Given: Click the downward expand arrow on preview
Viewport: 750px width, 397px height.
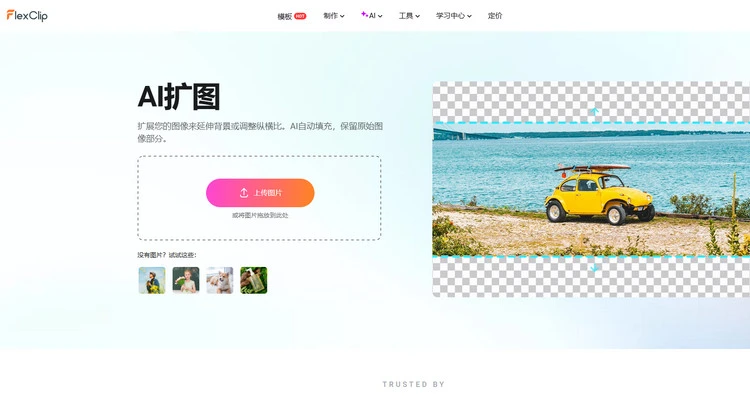Looking at the screenshot, I should point(594,268).
